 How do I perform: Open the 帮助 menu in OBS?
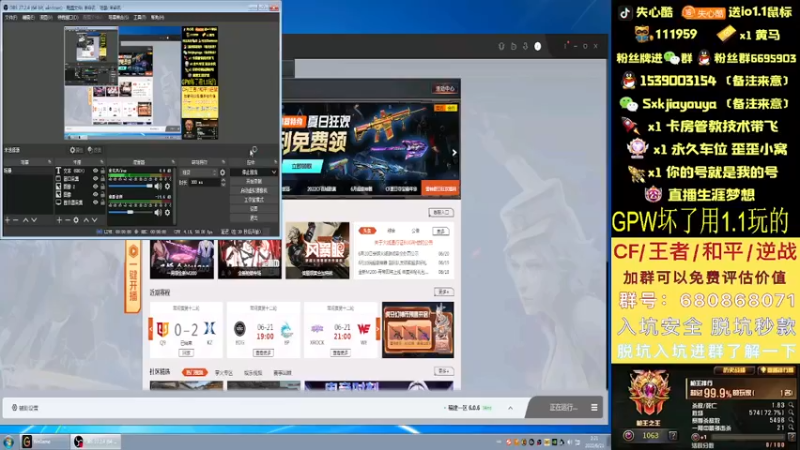(157, 17)
